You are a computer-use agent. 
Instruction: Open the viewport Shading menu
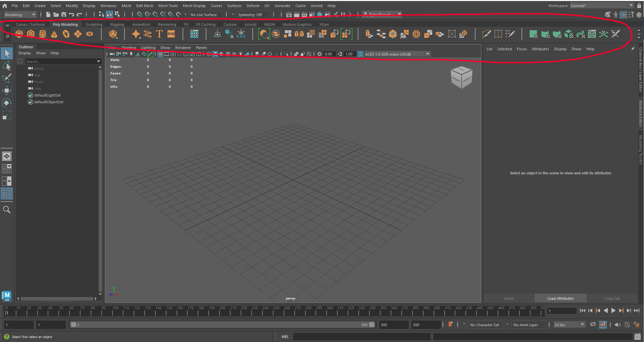pos(129,48)
